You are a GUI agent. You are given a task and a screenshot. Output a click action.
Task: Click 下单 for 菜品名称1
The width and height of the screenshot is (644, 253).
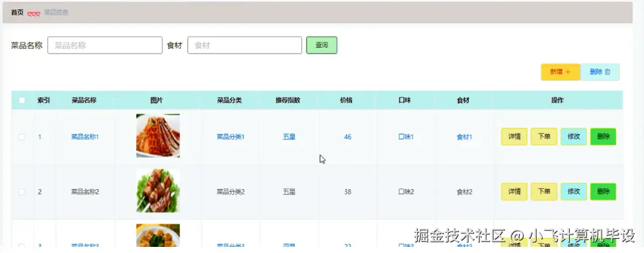[x=544, y=137]
